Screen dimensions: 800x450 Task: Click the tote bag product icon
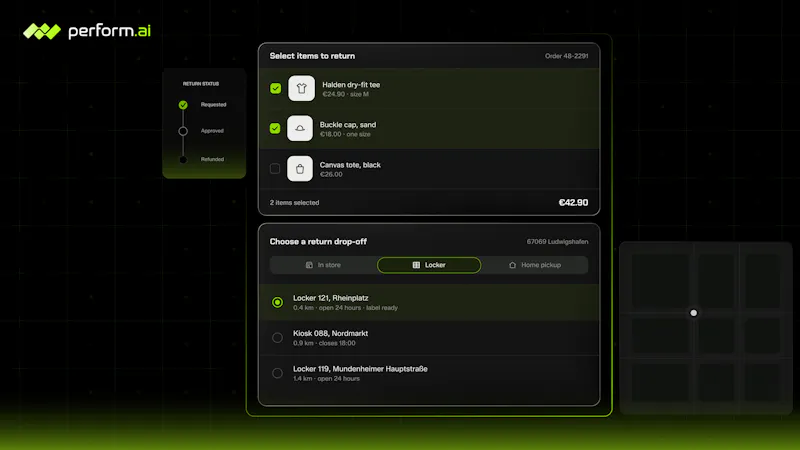300,168
